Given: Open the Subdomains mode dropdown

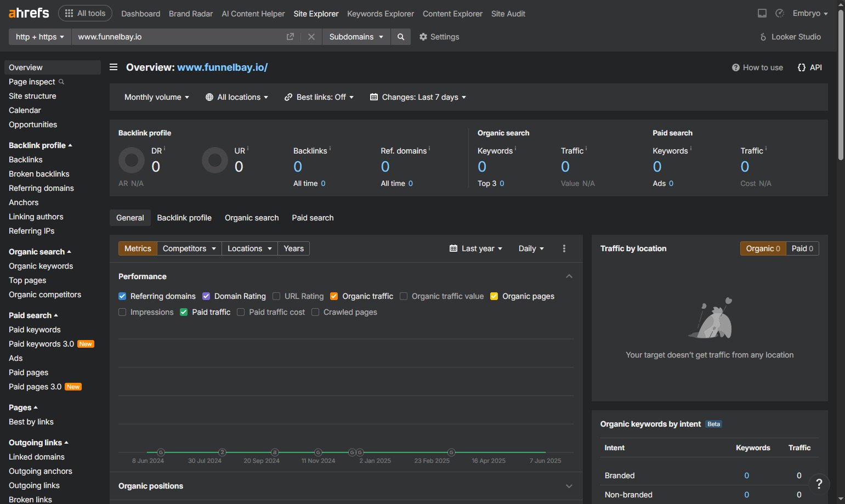Looking at the screenshot, I should [356, 37].
